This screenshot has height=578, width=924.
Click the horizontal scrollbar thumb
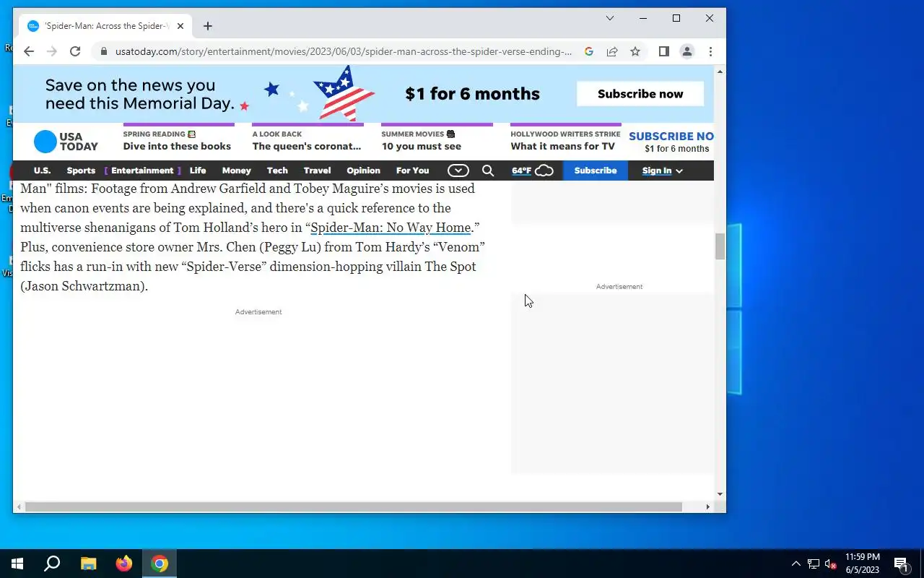[354, 506]
